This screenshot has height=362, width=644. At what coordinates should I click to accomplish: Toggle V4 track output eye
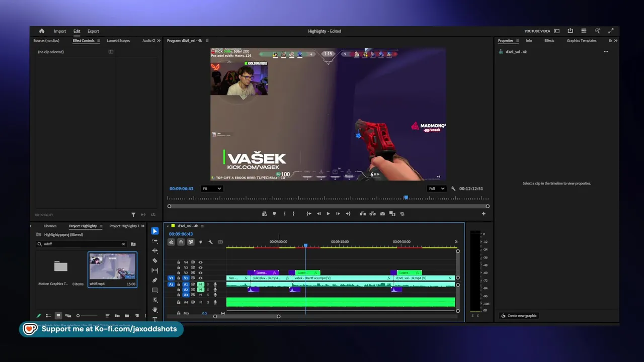[x=200, y=262]
